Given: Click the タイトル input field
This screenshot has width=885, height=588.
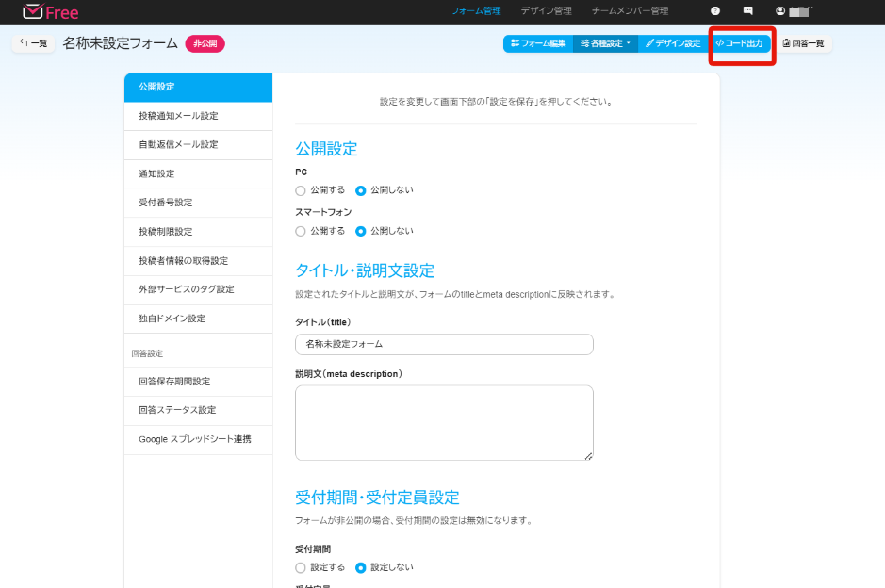Looking at the screenshot, I should (x=444, y=344).
